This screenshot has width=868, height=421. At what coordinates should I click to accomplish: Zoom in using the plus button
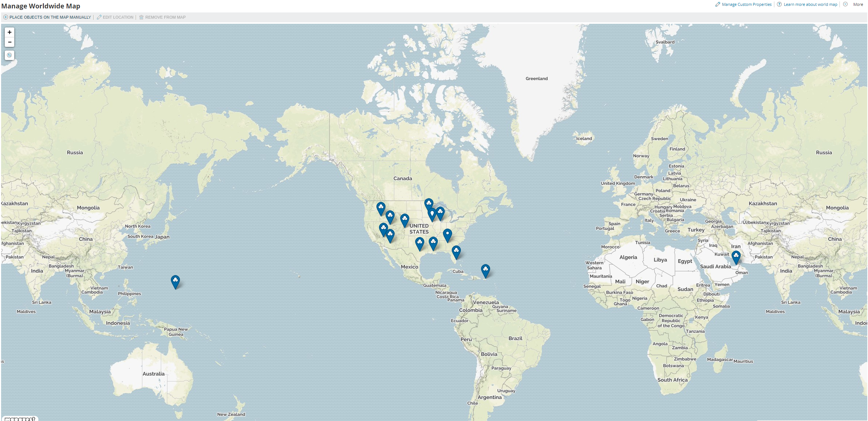pos(10,32)
